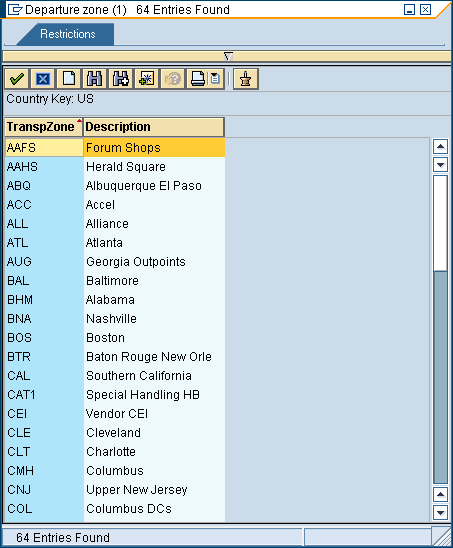This screenshot has width=453, height=548.
Task: Select the AAFS Forum Shops row
Action: pos(115,147)
